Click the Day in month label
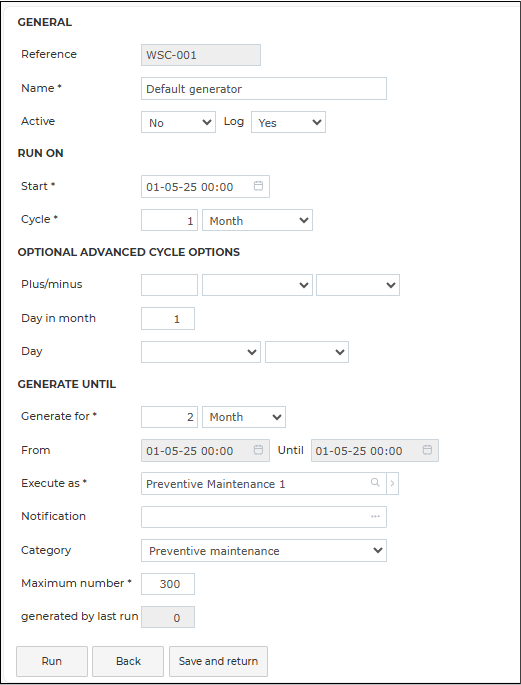 (x=59, y=318)
